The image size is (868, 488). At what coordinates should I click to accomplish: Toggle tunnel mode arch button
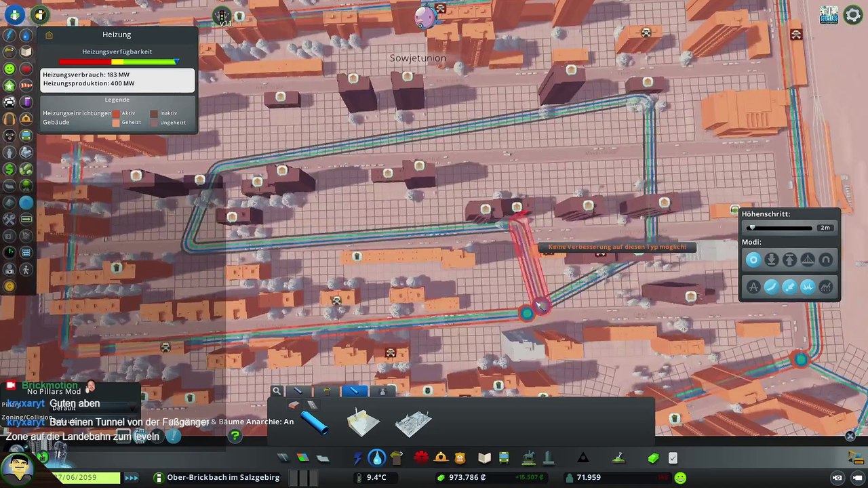pyautogui.click(x=826, y=260)
